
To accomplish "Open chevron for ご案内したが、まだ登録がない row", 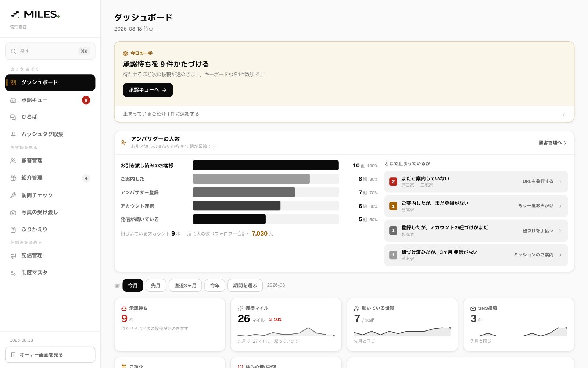I will coord(560,206).
